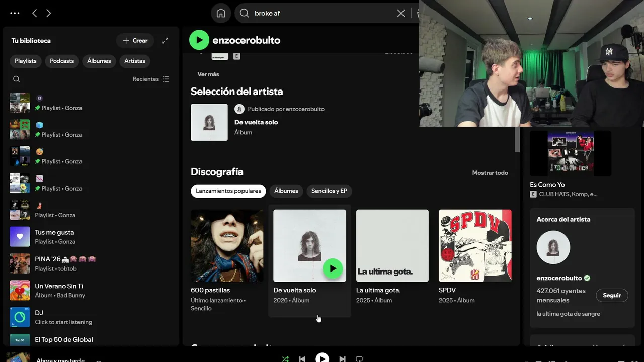Click the first pinned Gonza playlist cover
Screen dimensions: 644x362
[x=20, y=103]
